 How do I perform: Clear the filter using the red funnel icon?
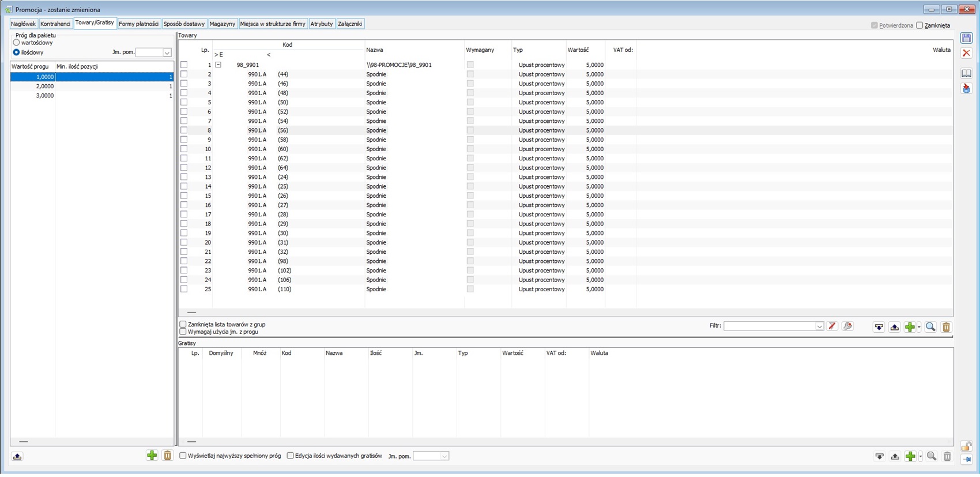pyautogui.click(x=832, y=326)
